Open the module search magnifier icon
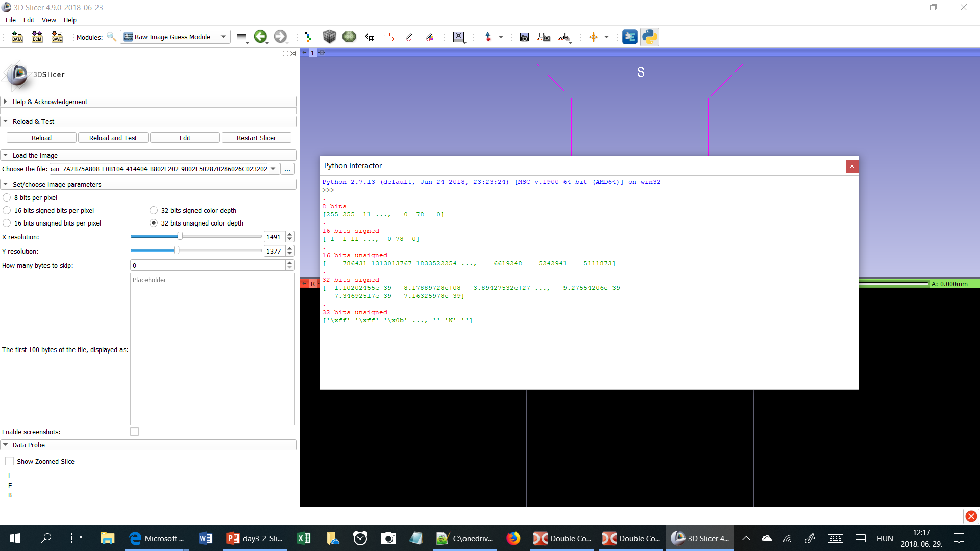Screen dimensions: 980x551 click(112, 37)
